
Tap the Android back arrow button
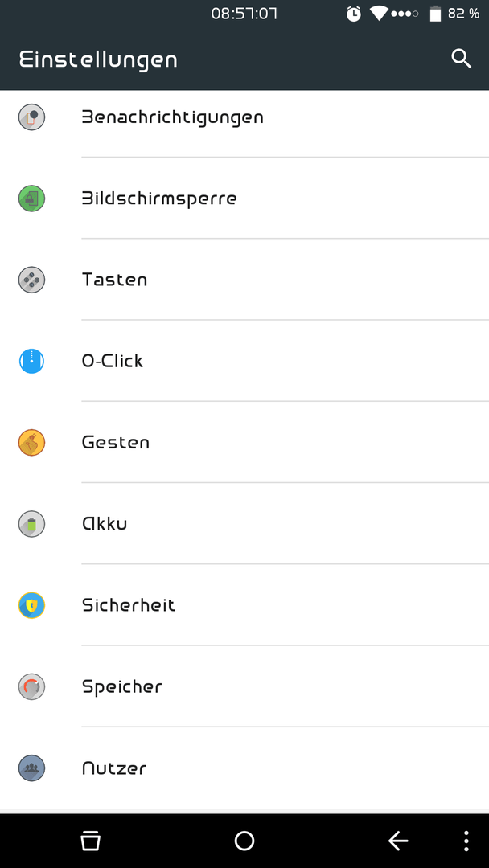(x=397, y=841)
